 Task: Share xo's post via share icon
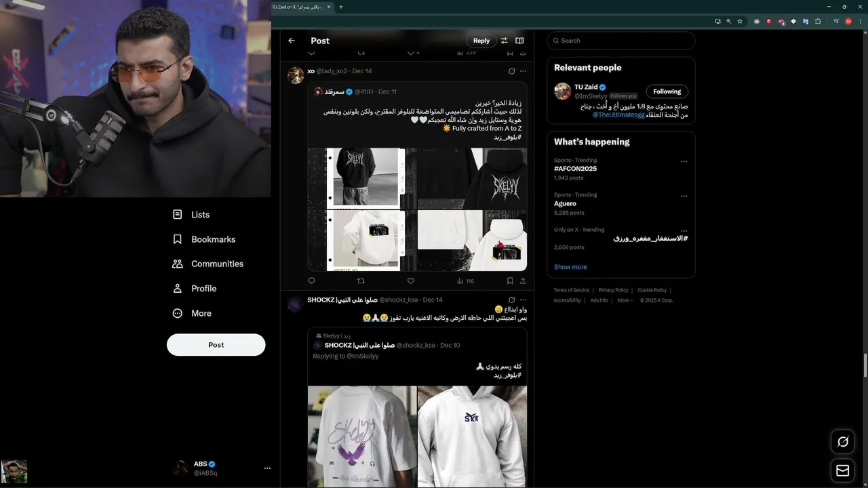(x=523, y=281)
